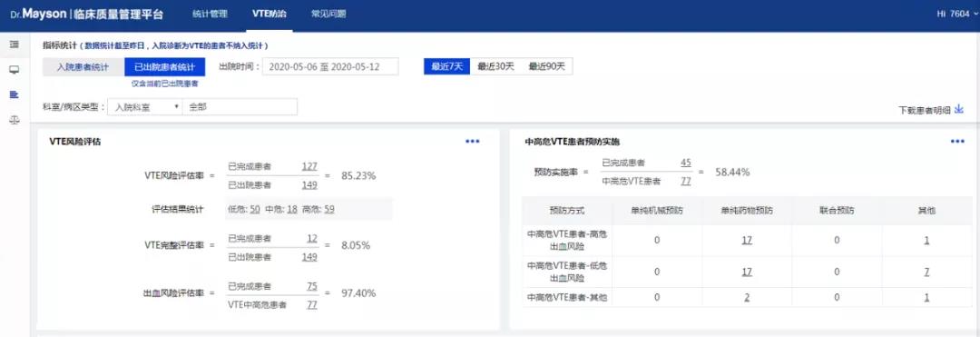Screen dimensions: 980x337
Task: Open the 高危 count 59 link
Action: pyautogui.click(x=328, y=210)
